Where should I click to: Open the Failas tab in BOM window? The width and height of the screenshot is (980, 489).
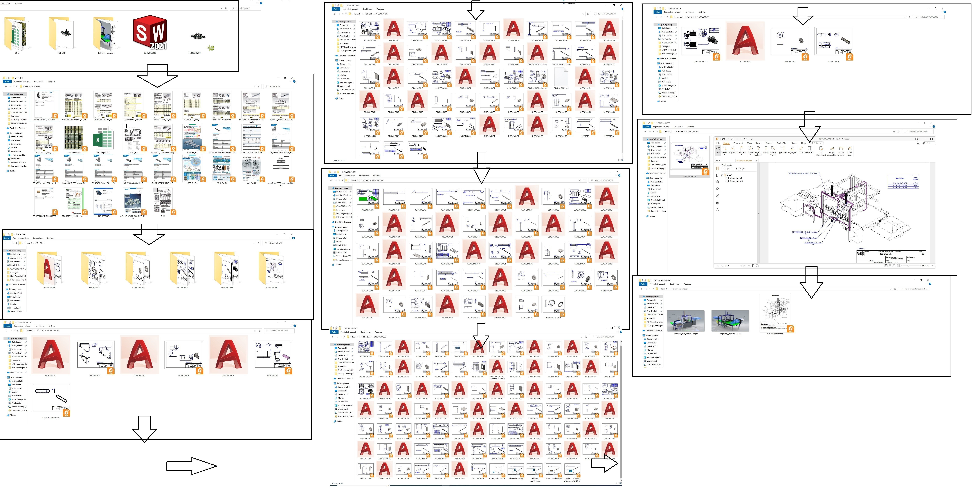click(x=7, y=81)
